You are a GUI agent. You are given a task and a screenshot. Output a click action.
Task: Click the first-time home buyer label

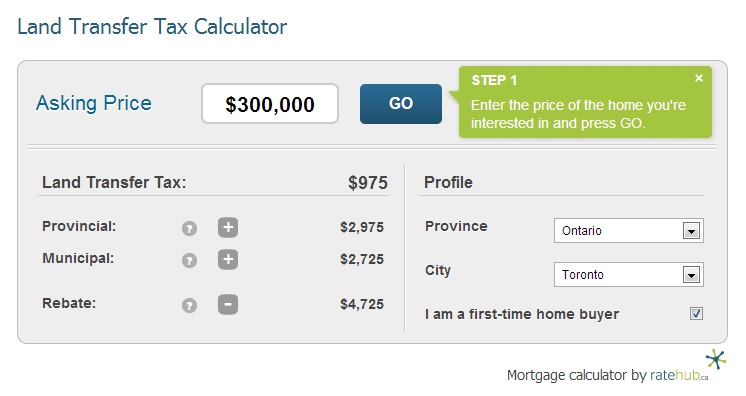522,314
